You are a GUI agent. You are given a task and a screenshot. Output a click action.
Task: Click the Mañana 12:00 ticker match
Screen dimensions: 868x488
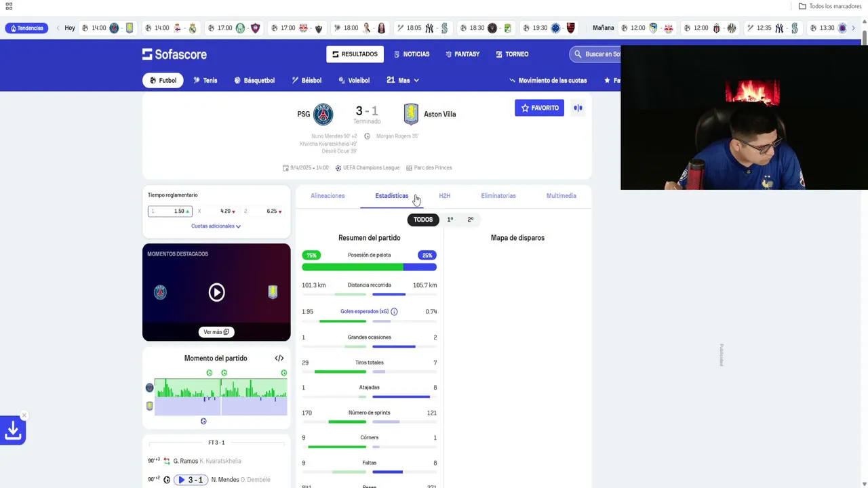(x=647, y=28)
